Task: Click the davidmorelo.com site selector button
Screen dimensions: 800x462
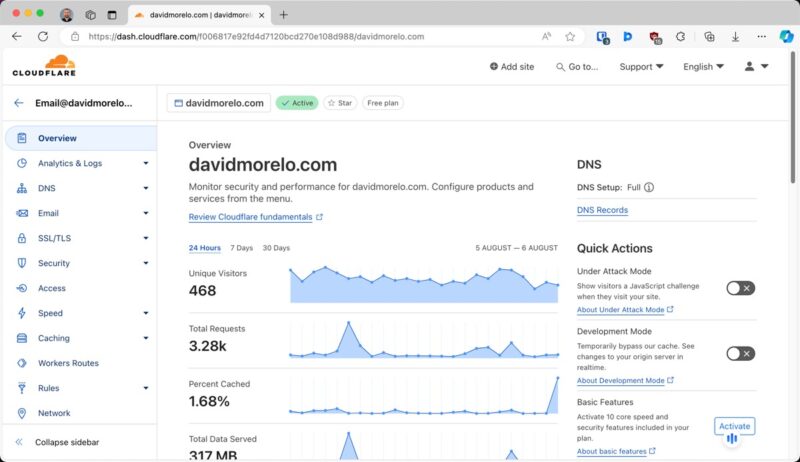Action: [219, 103]
